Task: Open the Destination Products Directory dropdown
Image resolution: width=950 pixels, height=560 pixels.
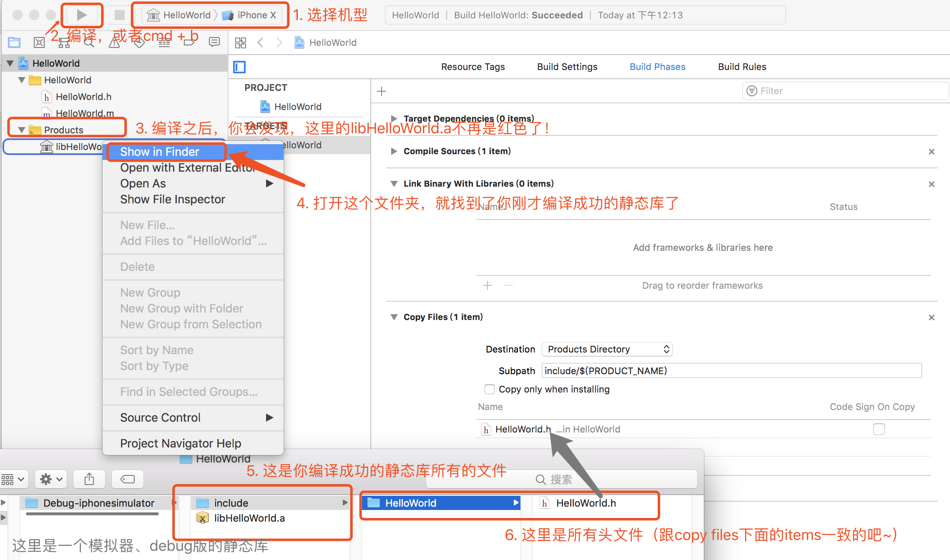Action: pos(607,349)
